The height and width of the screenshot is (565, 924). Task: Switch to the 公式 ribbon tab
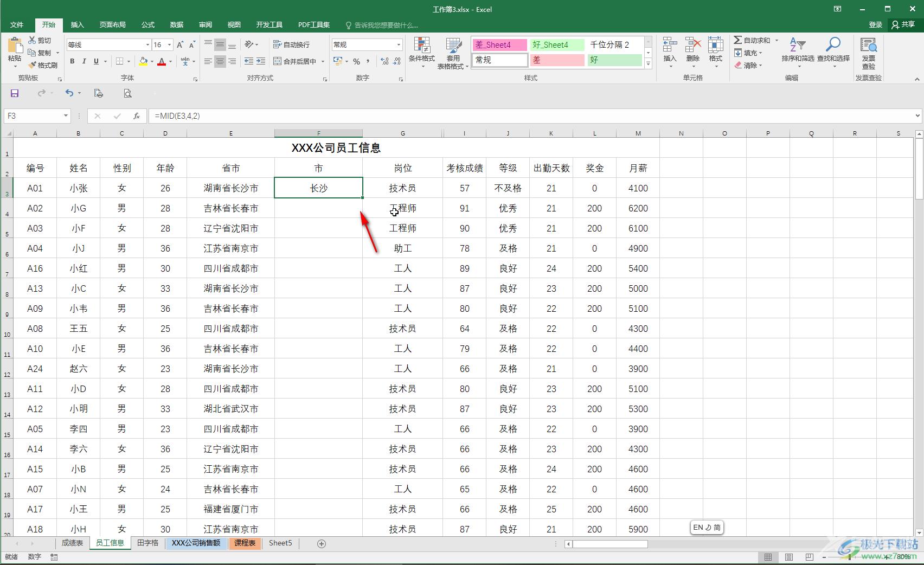[x=148, y=24]
